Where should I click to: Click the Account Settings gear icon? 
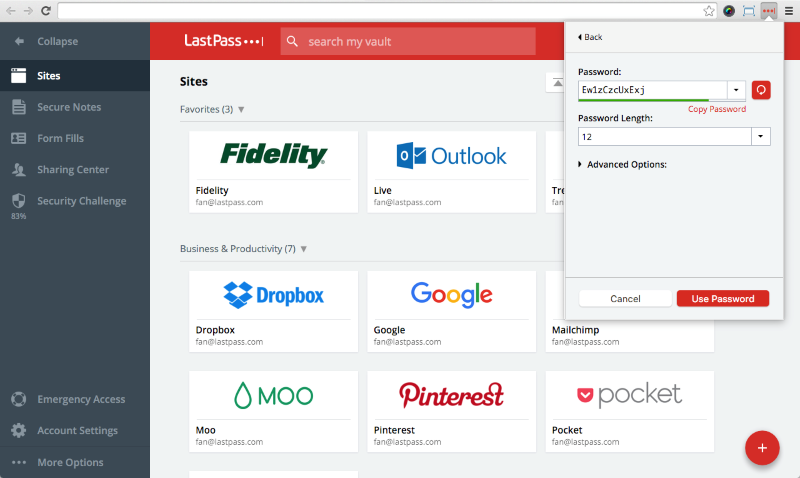click(19, 431)
